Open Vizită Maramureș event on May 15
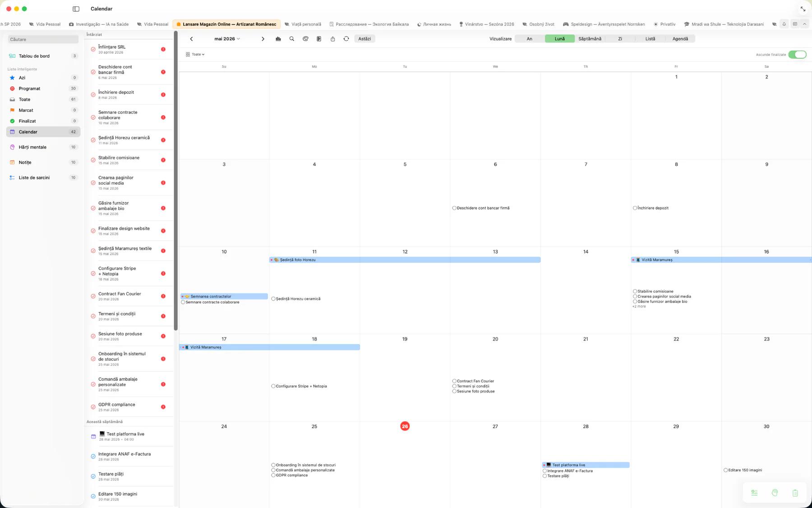This screenshot has height=508, width=812. coord(721,260)
